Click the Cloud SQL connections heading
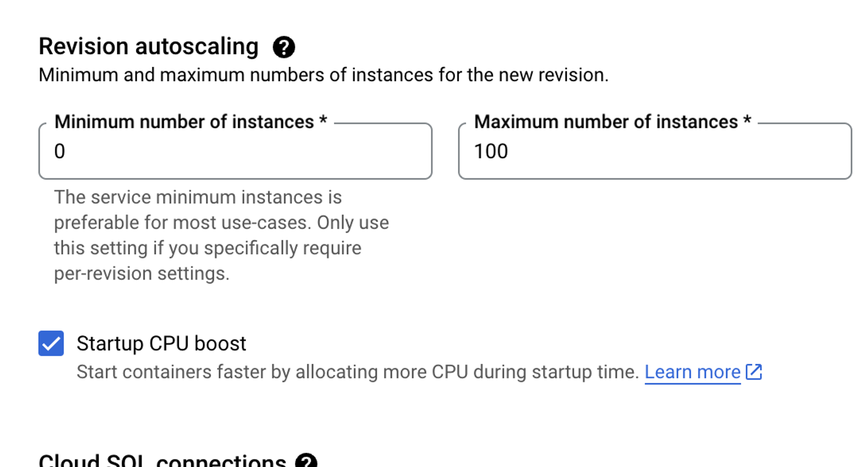Screen dimensions: 868x467 162,460
